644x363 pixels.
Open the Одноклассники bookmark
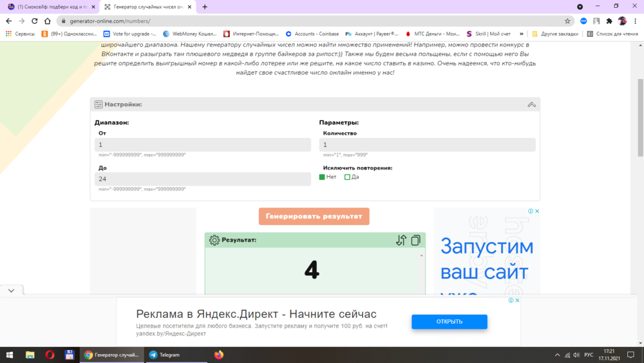[69, 34]
